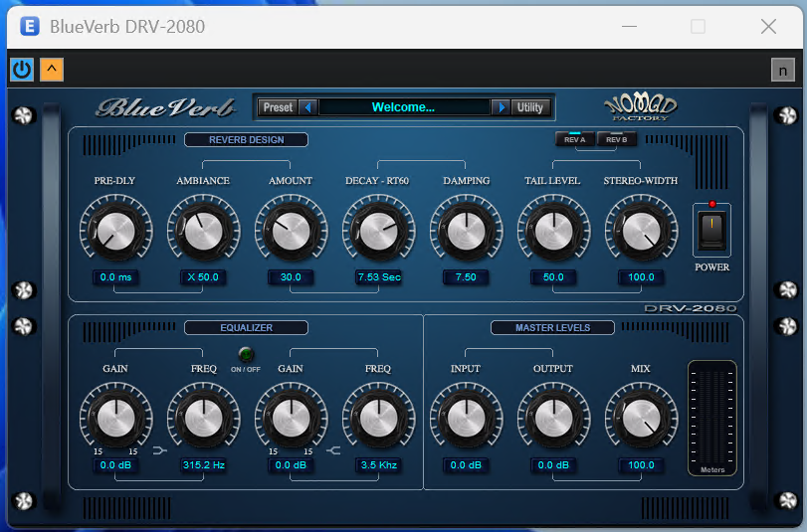807x532 pixels.
Task: Click the low-band 0.0 dB gain value beside 315.2 Hz
Action: coord(115,465)
